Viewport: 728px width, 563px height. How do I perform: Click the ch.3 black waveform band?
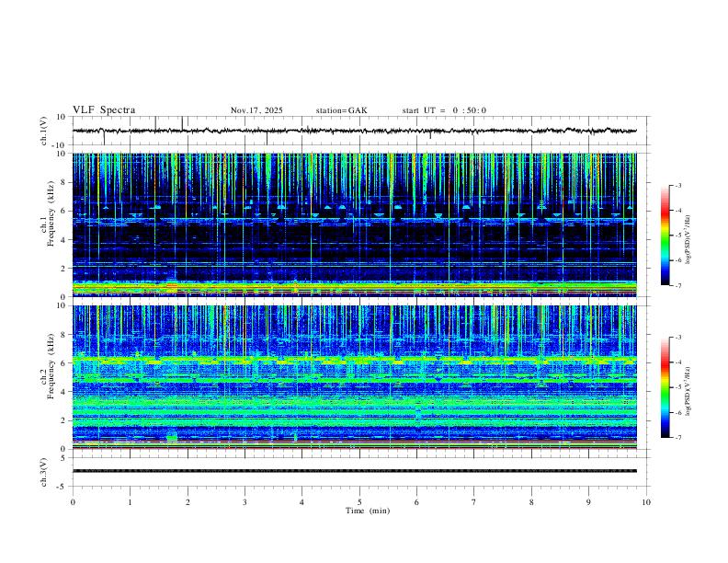click(x=355, y=471)
